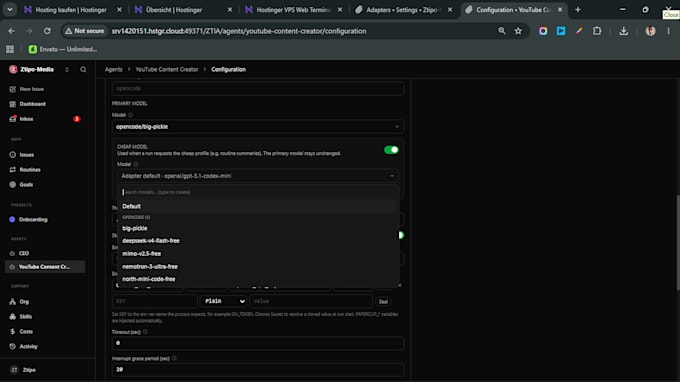Open Routines in the sidebar
The height and width of the screenshot is (382, 680).
[29, 170]
